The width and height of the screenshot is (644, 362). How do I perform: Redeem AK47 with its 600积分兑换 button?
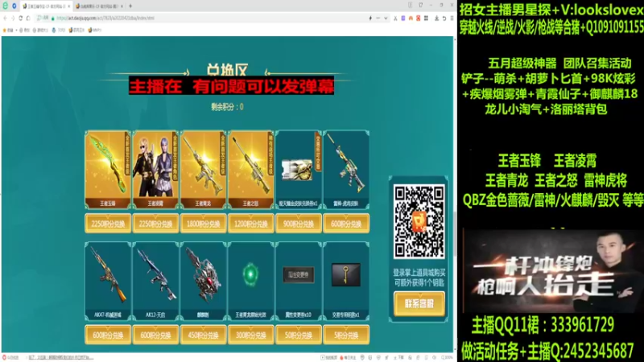point(108,335)
